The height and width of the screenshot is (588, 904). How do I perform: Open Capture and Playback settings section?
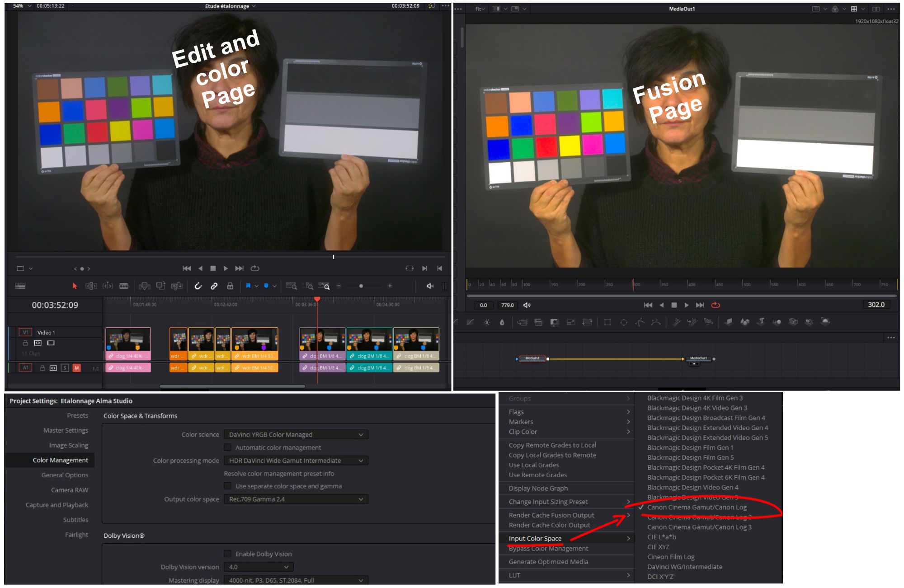(x=56, y=505)
